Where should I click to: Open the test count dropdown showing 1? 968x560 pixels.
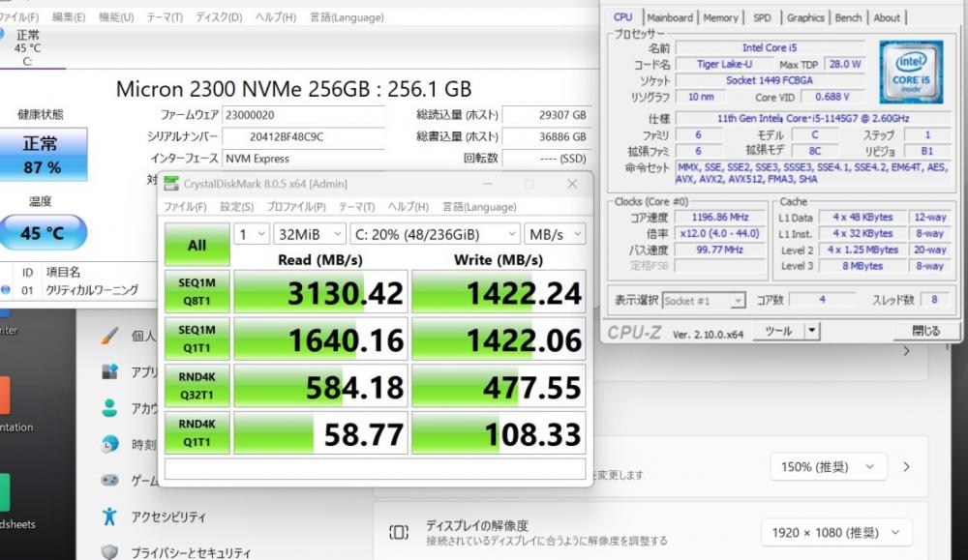[252, 234]
